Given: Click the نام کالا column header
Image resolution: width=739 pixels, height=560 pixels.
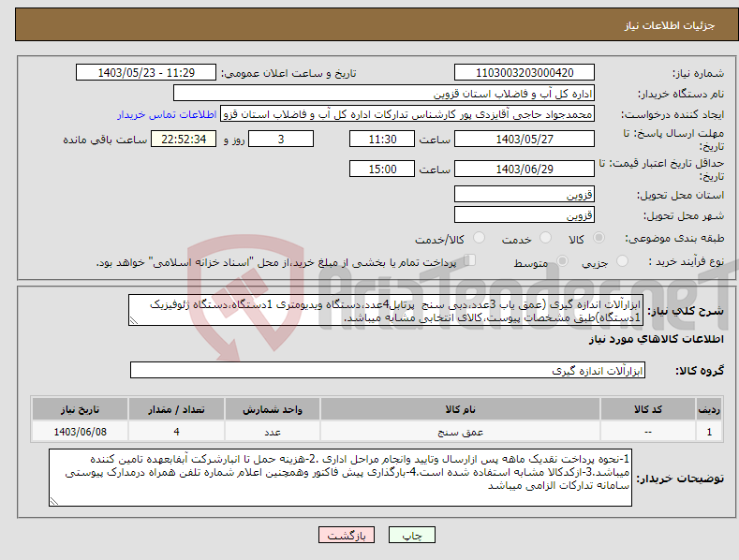Looking at the screenshot, I should pyautogui.click(x=460, y=409).
